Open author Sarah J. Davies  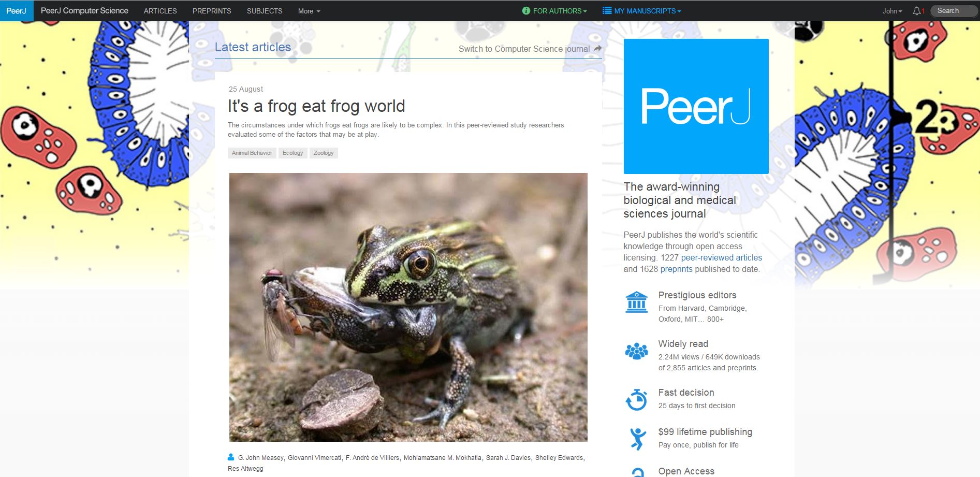(508, 458)
